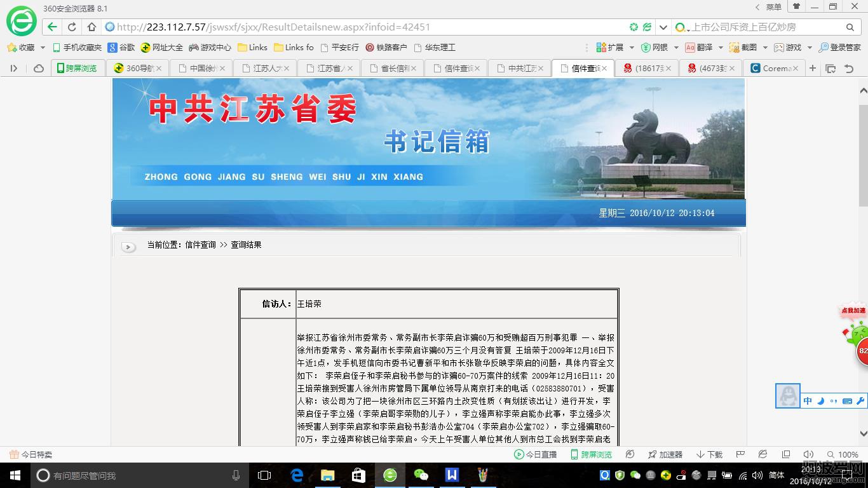Open 游戏中心 bookmark
This screenshot has height=488, width=868.
tap(210, 47)
